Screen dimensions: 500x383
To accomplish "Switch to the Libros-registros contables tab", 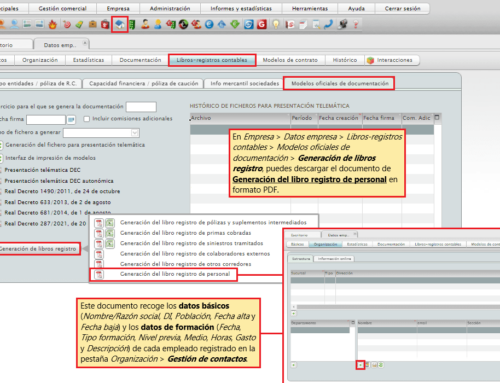I will pos(212,60).
